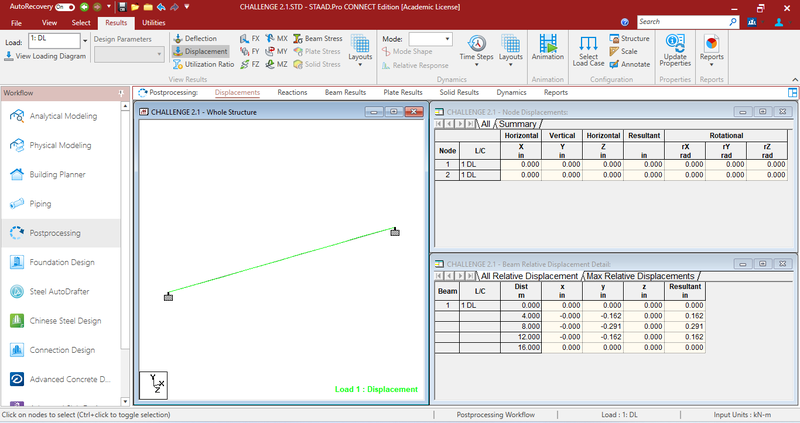Show the FX axial force diagram
The width and height of the screenshot is (800, 423).
pos(250,38)
